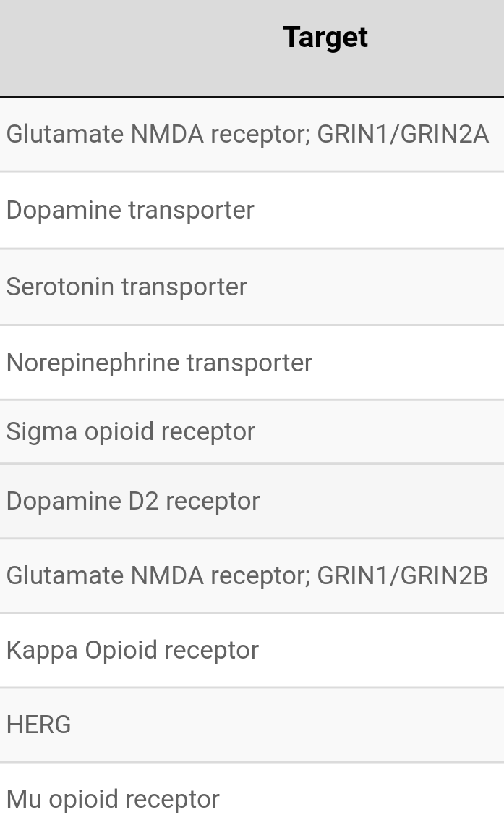Select the Kappa Opioid receptor row
This screenshot has width=504, height=828.
252,650
